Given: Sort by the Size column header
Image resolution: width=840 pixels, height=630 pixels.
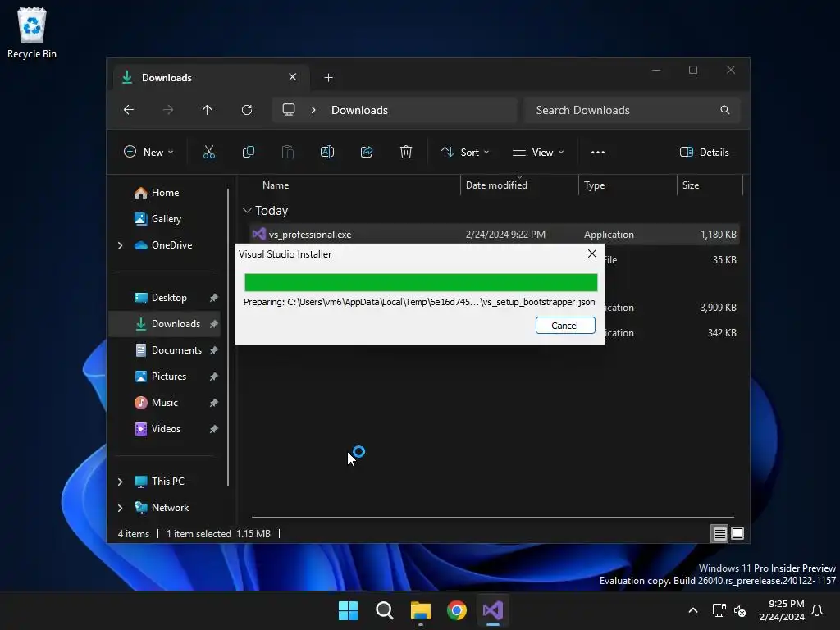Looking at the screenshot, I should pos(691,185).
